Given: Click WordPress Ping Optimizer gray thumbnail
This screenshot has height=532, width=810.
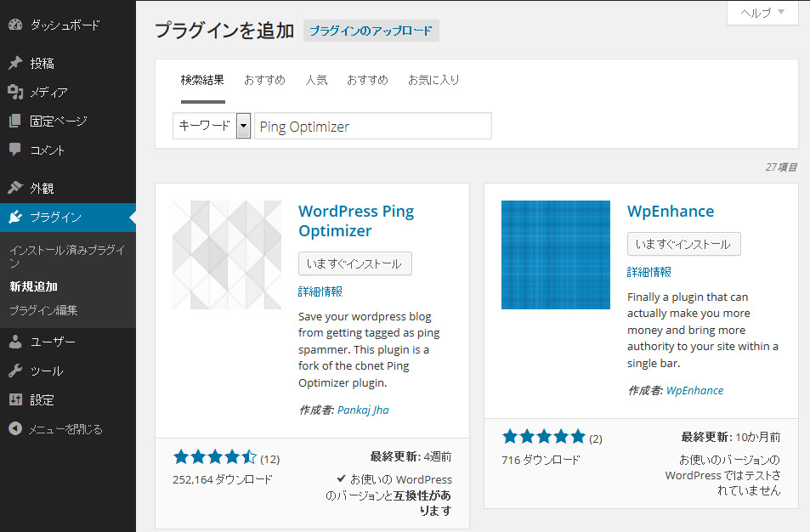Looking at the screenshot, I should pos(227,255).
